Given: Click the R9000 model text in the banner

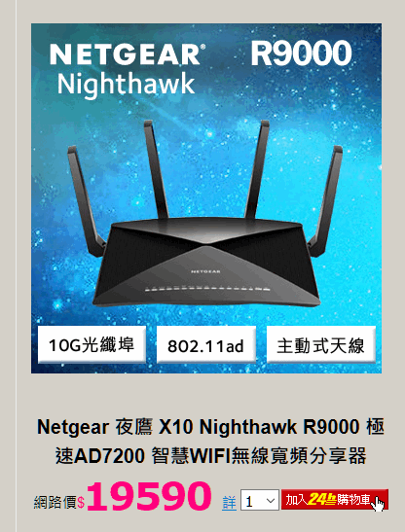Looking at the screenshot, I should pos(301,53).
